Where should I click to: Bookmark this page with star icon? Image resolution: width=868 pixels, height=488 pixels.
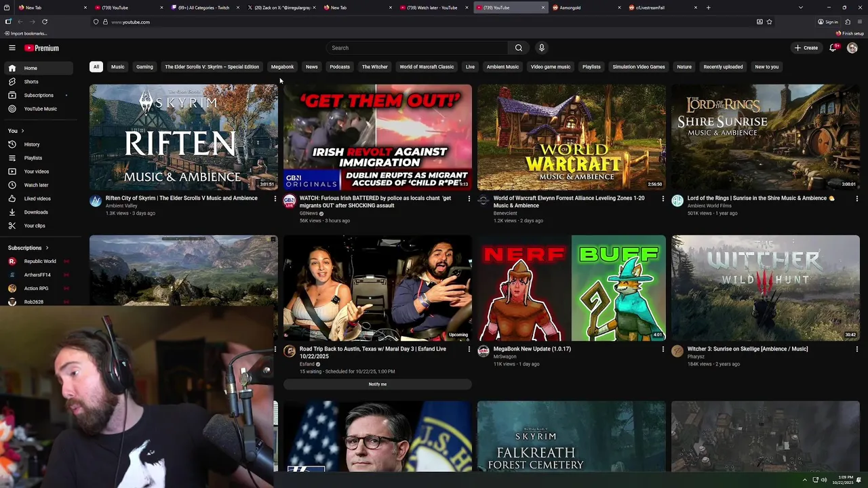[769, 22]
